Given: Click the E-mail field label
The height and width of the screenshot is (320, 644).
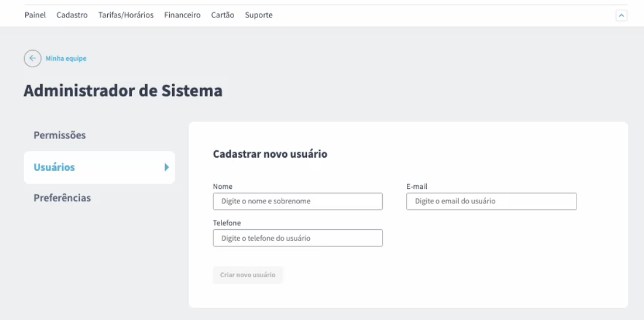Looking at the screenshot, I should point(417,186).
